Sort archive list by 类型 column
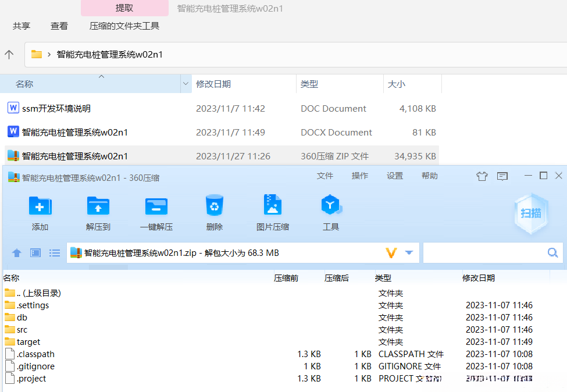This screenshot has height=392, width=567. (383, 278)
